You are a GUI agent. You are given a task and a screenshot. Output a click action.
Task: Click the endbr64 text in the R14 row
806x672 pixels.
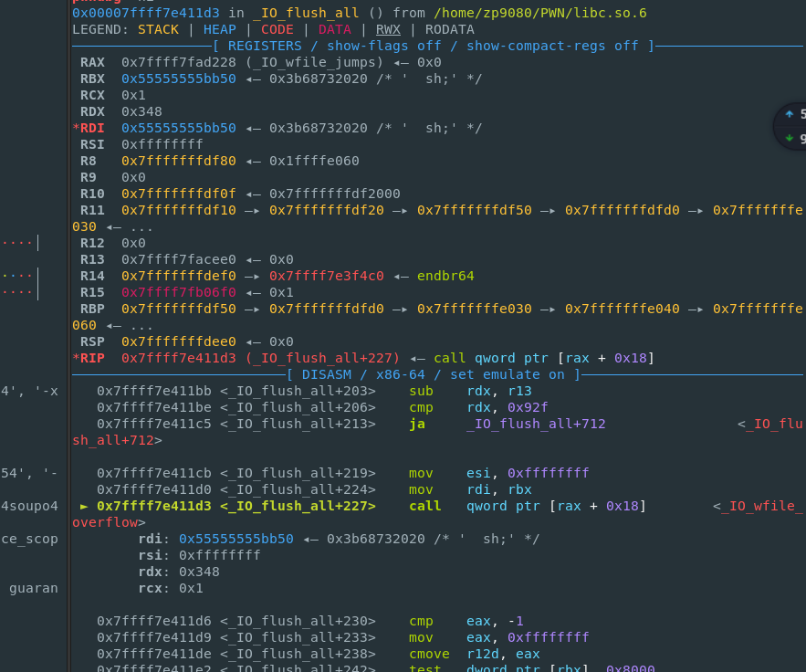tap(445, 276)
